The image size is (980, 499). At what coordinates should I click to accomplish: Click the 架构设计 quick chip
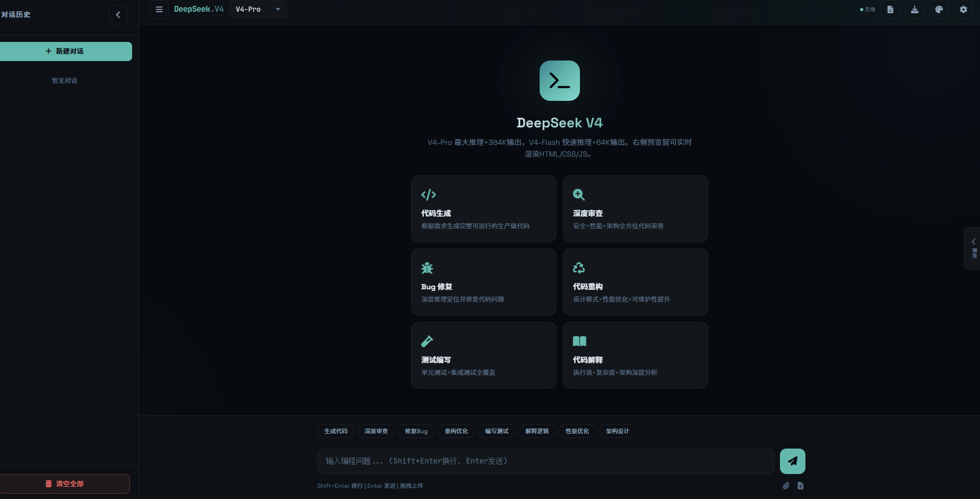(x=618, y=431)
